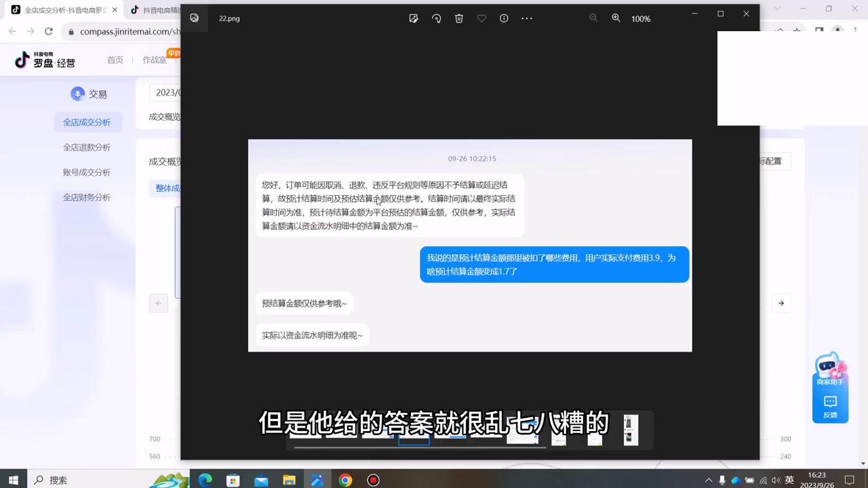
Task: Launch Chrome from the taskbar
Action: pyautogui.click(x=345, y=481)
